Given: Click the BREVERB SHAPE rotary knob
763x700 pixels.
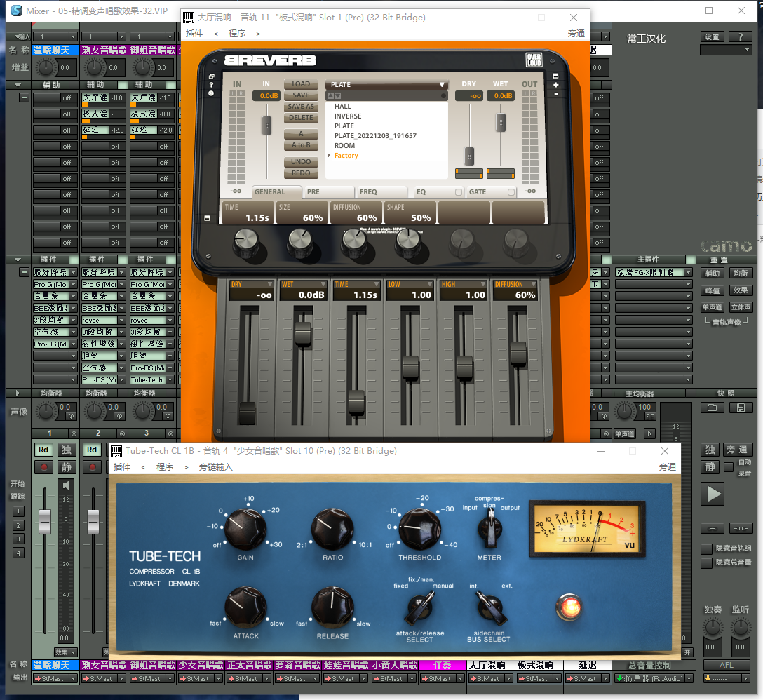Looking at the screenshot, I should pos(407,241).
